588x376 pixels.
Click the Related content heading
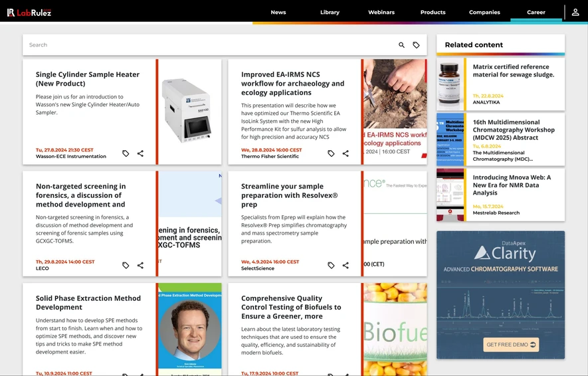click(x=474, y=45)
